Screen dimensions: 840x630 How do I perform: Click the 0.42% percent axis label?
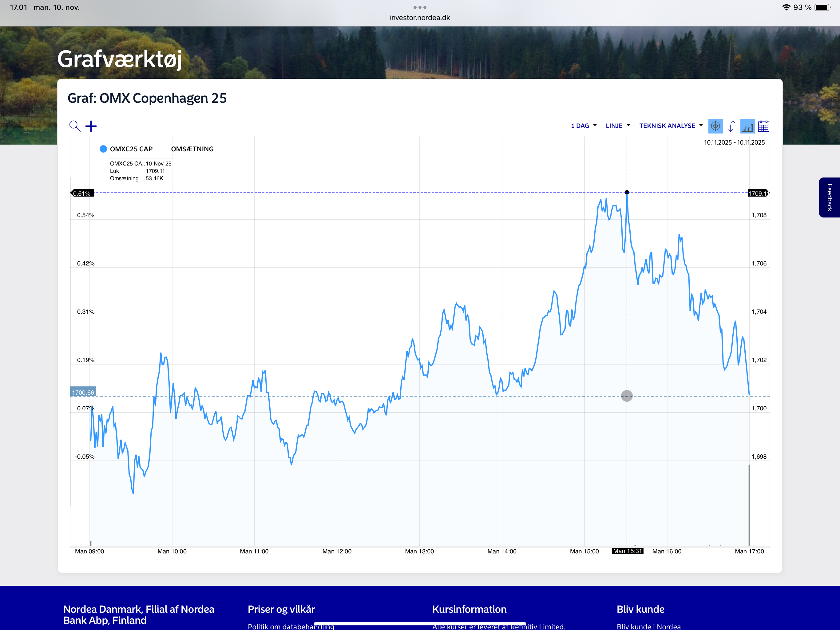(86, 263)
